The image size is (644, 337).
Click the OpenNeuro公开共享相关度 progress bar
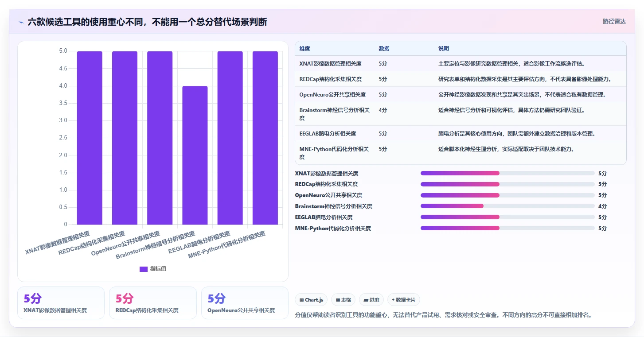(x=507, y=195)
